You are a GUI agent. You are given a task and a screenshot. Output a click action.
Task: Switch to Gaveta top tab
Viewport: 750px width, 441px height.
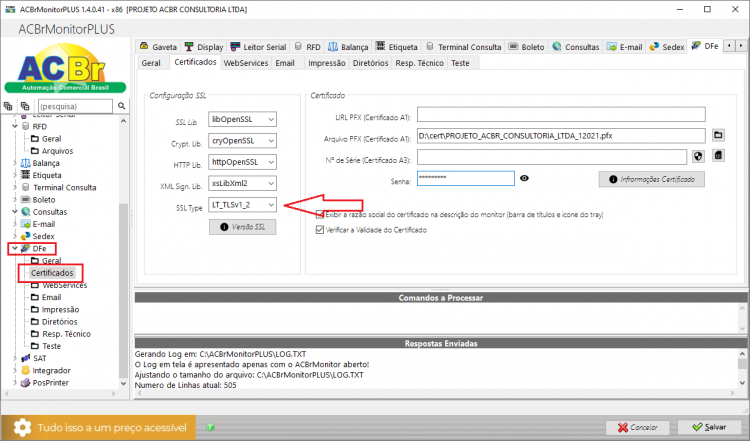point(158,47)
